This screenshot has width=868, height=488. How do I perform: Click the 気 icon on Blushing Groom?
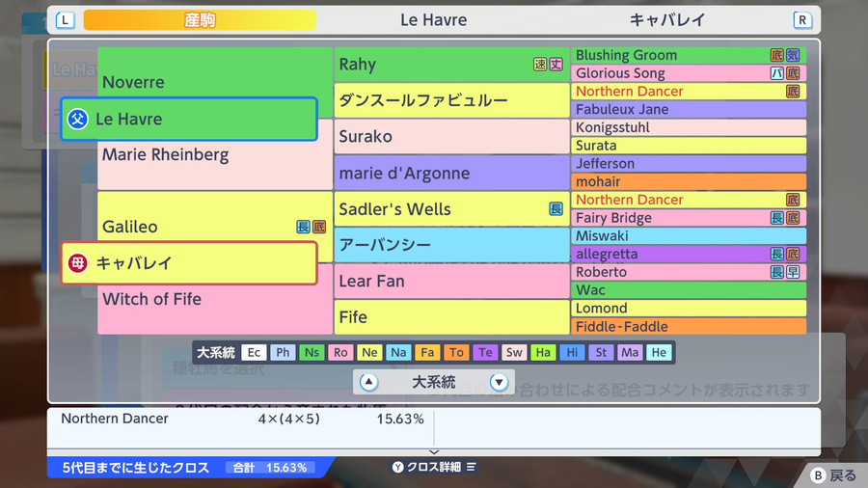tap(793, 55)
